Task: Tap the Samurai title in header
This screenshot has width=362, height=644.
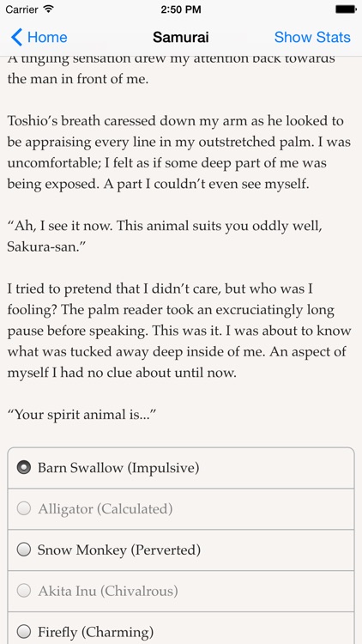Action: click(x=181, y=38)
